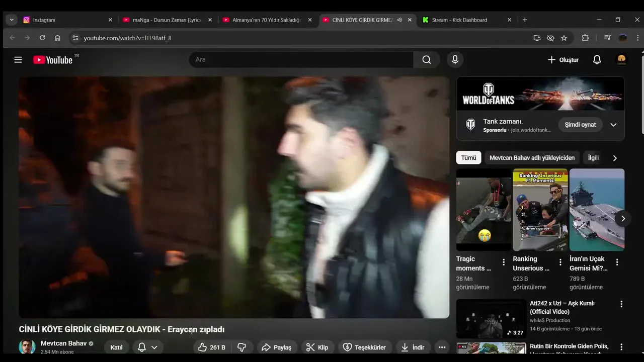Viewport: 644px width, 362px height.
Task: Click the main video player
Action: click(234, 197)
